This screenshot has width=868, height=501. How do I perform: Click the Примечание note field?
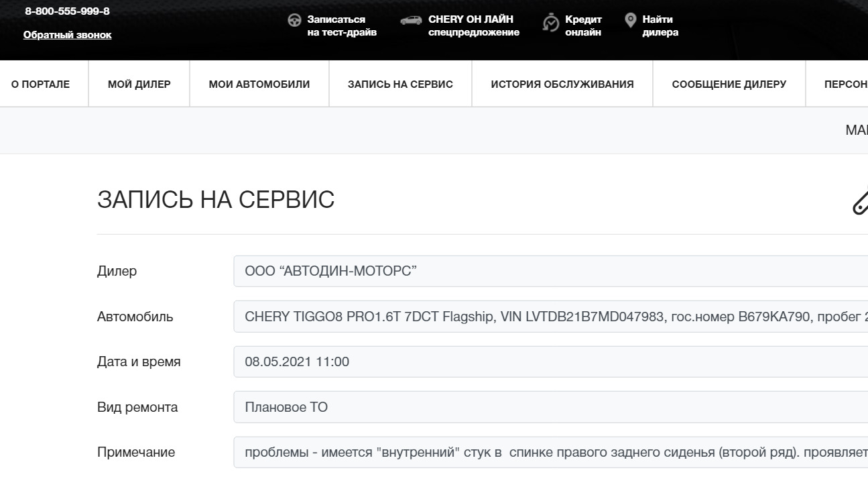click(x=550, y=452)
